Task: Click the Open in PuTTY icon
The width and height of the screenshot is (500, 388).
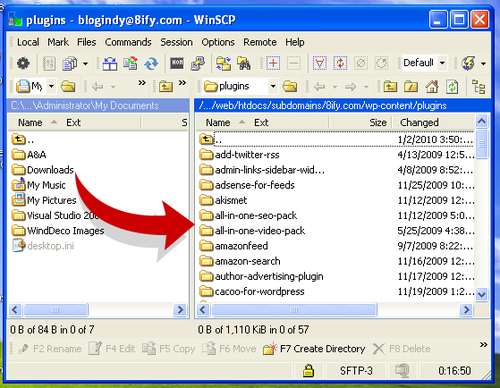Action: tap(198, 63)
